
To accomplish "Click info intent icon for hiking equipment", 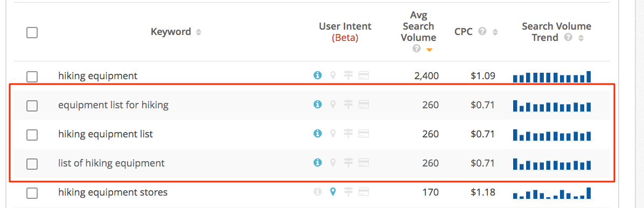I will click(x=317, y=75).
